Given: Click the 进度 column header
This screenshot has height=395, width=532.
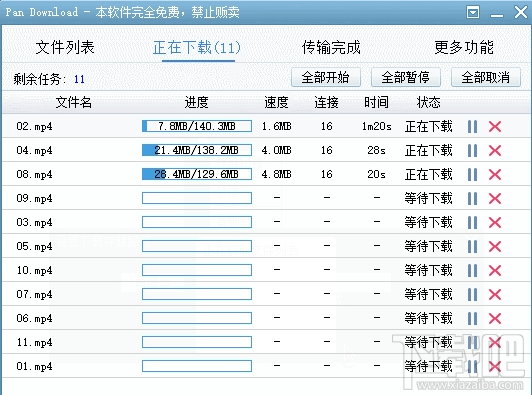Looking at the screenshot, I should 196,102.
